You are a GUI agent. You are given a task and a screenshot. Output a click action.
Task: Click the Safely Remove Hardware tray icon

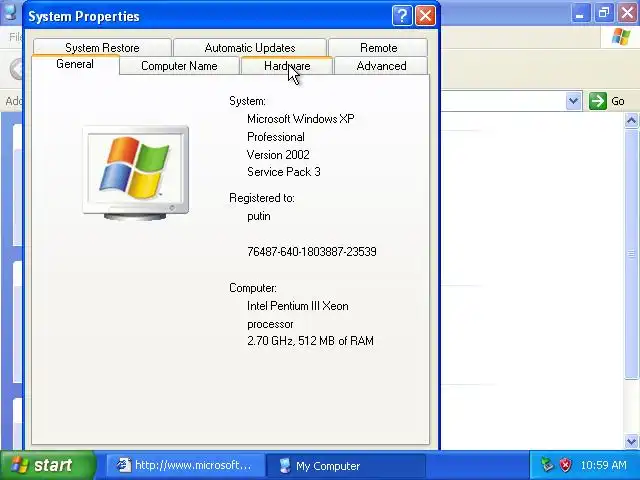547,465
